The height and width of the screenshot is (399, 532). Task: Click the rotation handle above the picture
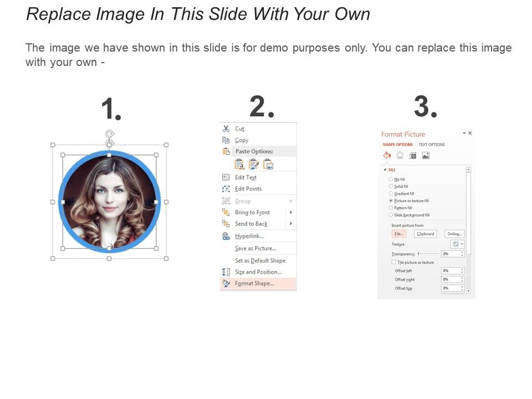[110, 134]
